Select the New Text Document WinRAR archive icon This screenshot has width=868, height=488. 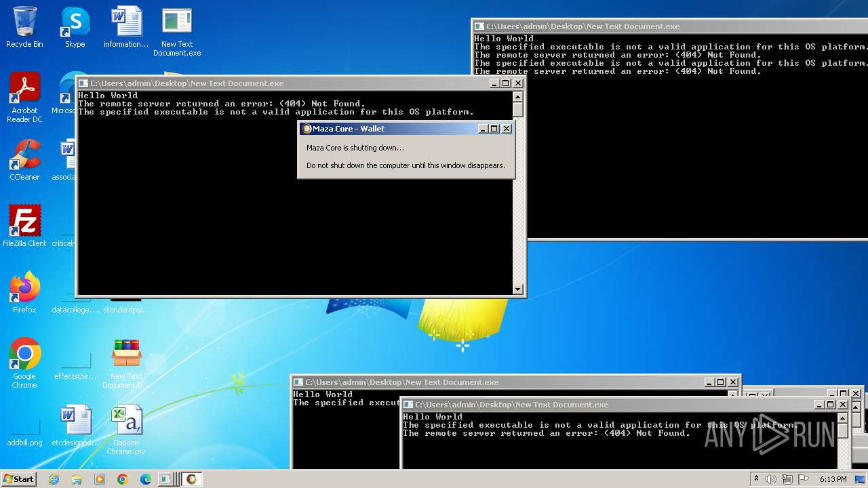click(x=126, y=363)
